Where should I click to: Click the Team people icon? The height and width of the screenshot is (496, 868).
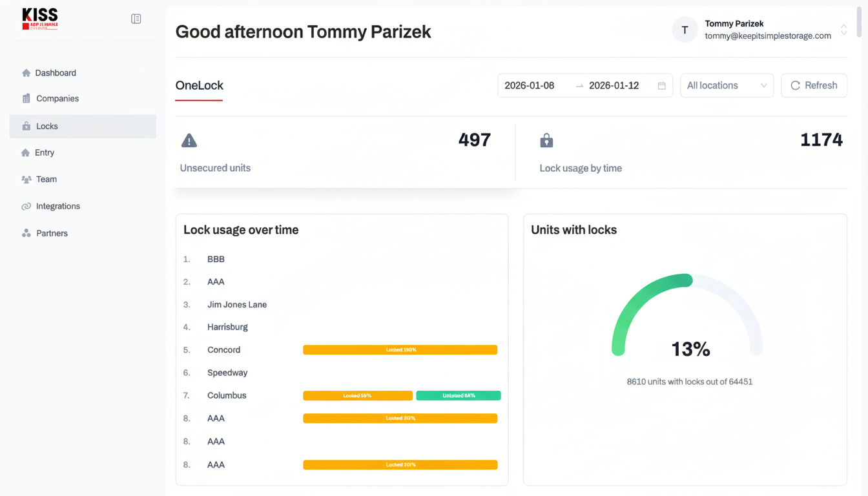tap(26, 180)
